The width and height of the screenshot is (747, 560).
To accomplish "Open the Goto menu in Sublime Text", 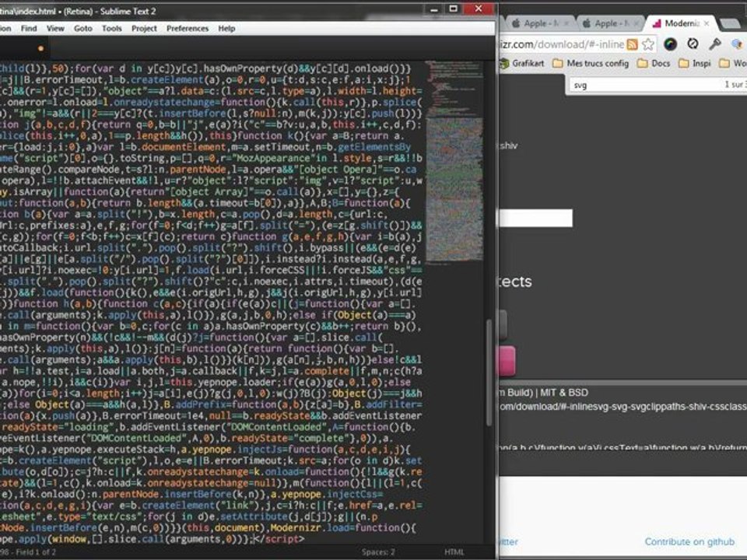I will pyautogui.click(x=83, y=29).
